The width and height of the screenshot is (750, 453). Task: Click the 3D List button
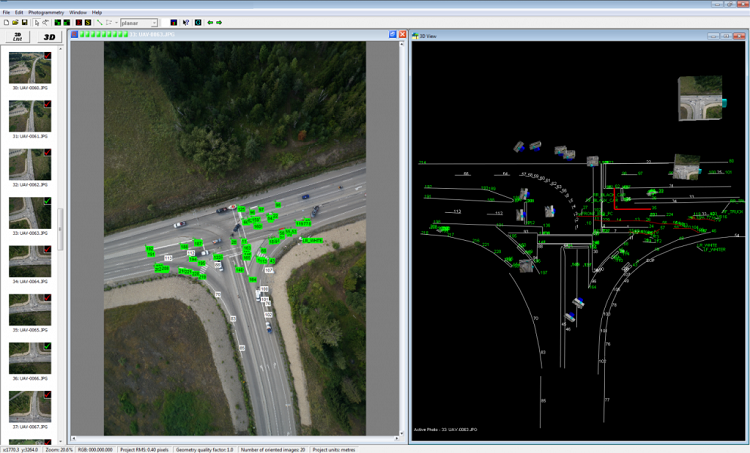coord(18,37)
